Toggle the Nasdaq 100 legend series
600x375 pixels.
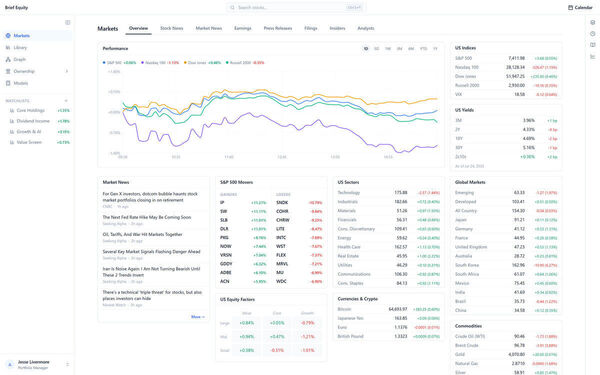point(160,63)
